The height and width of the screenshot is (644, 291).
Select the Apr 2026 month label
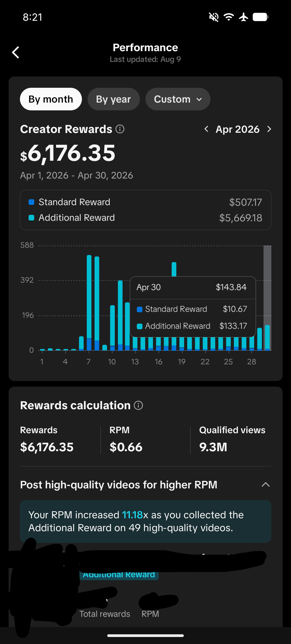click(x=238, y=129)
